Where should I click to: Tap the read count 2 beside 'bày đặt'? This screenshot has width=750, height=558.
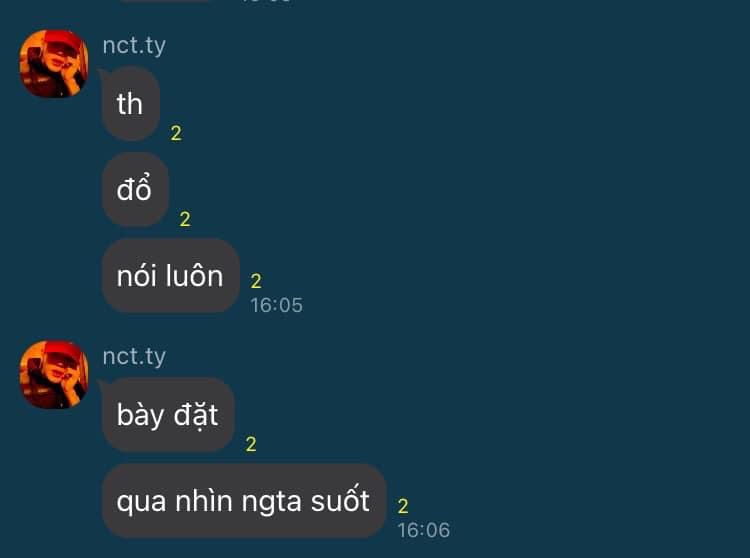251,444
